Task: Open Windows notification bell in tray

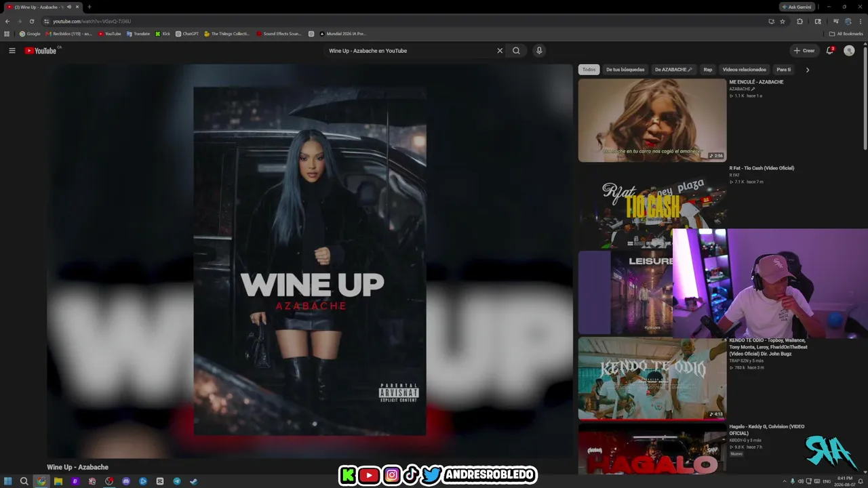Action: (861, 481)
